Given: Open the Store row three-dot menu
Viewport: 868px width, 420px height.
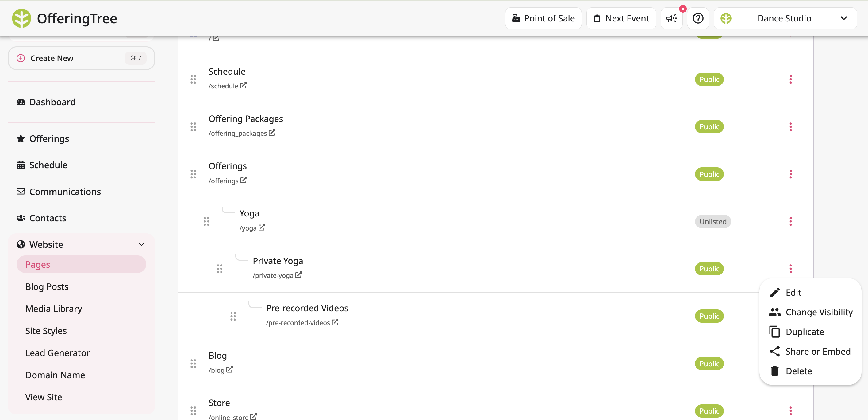Looking at the screenshot, I should tap(790, 411).
